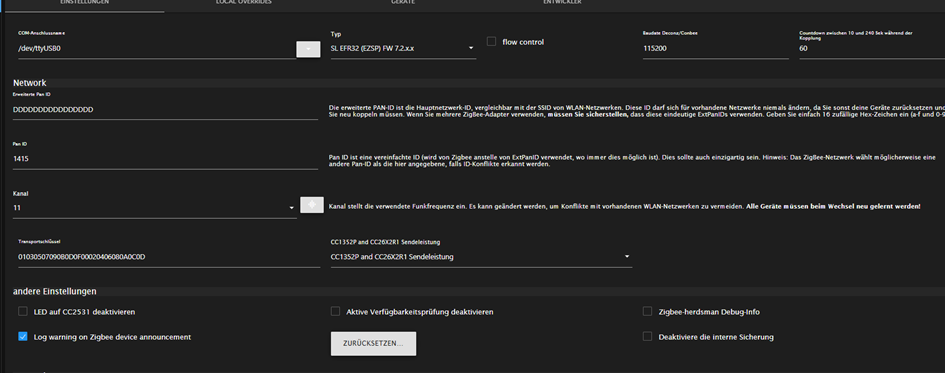
Task: Switch to the Local Overrides tab
Action: [244, 3]
